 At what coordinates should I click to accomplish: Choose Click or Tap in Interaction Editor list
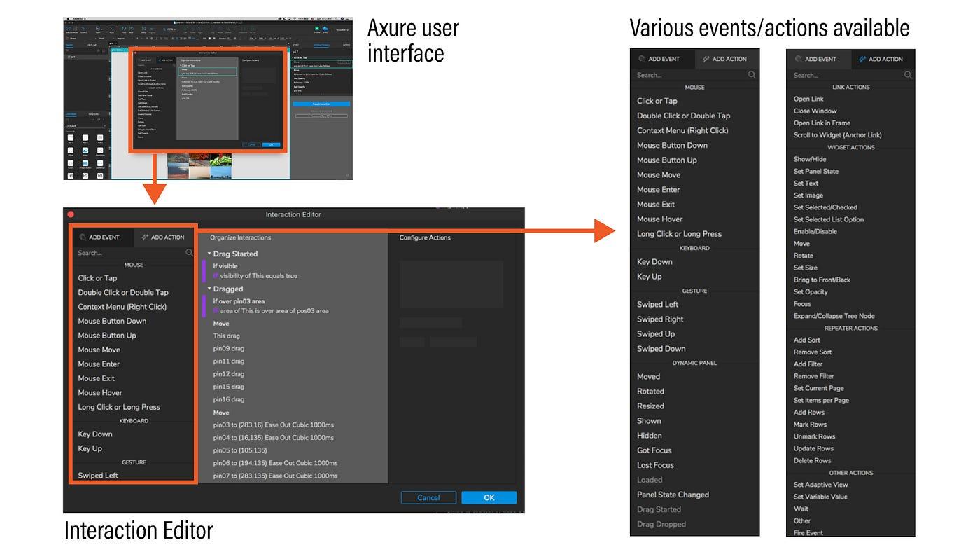[97, 278]
